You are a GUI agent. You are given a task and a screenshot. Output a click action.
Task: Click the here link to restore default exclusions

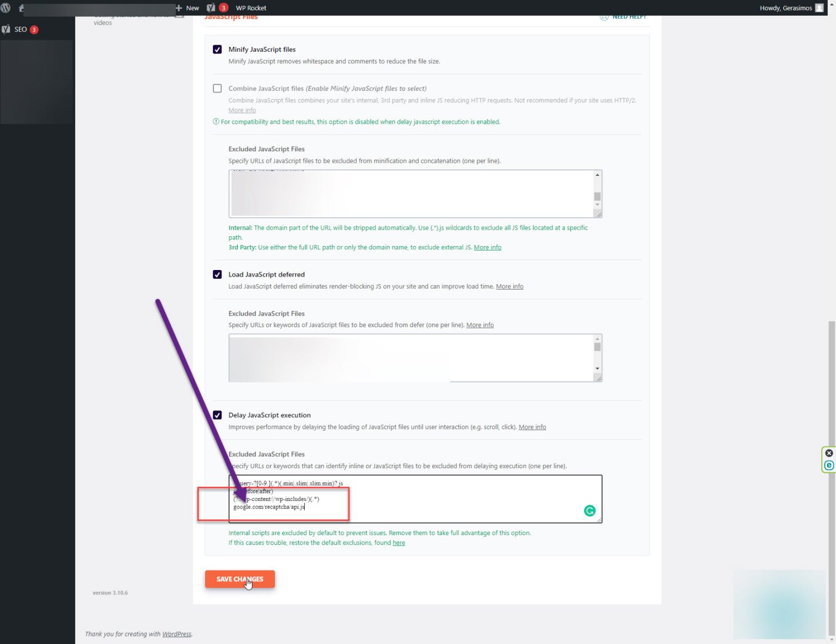pos(398,542)
